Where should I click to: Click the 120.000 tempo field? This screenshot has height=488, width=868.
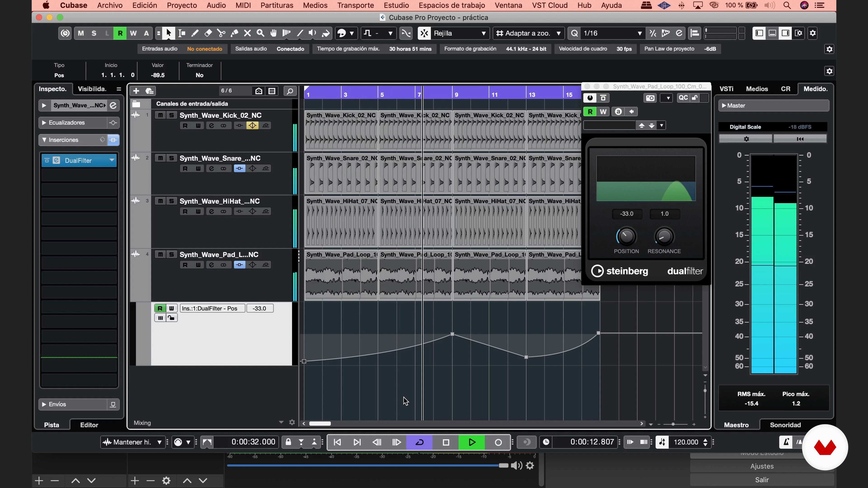[686, 442]
